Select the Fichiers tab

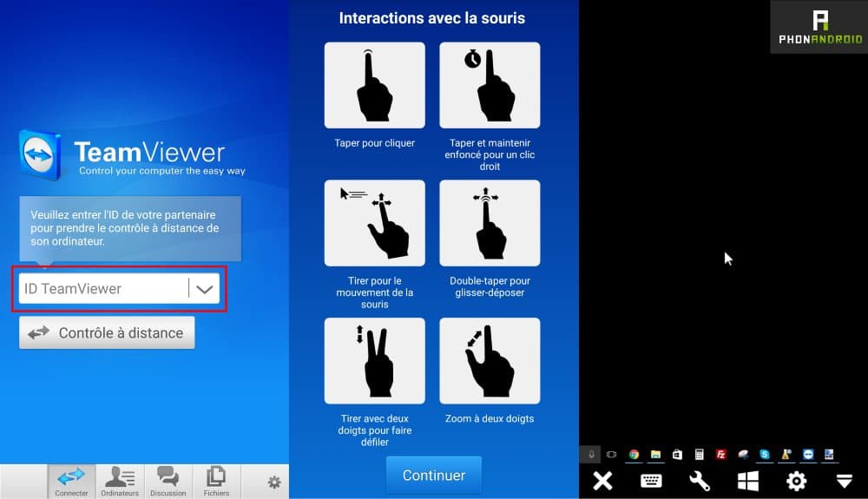click(x=216, y=482)
